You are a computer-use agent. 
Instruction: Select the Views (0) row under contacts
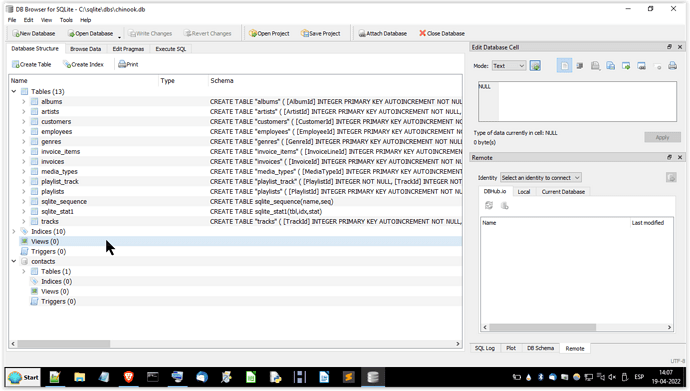[235, 292]
